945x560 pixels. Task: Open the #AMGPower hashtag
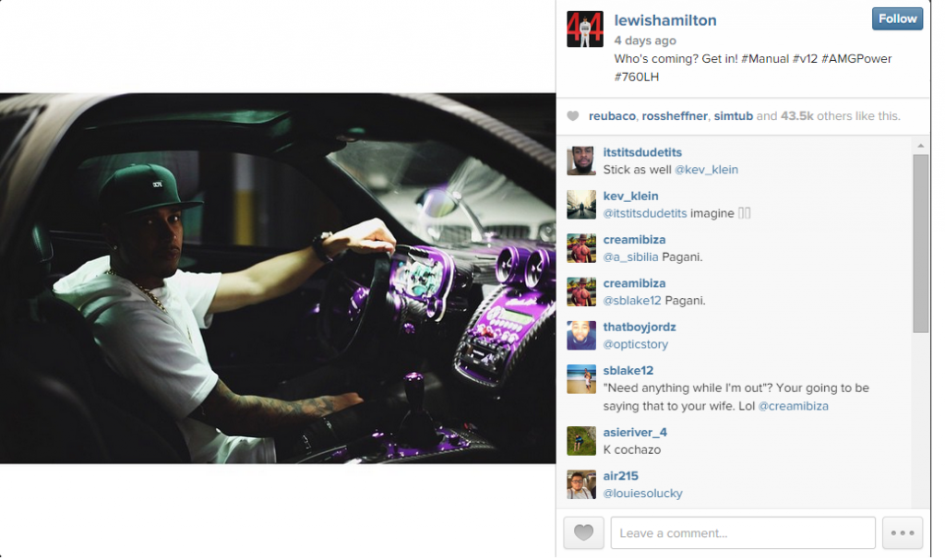pyautogui.click(x=855, y=58)
